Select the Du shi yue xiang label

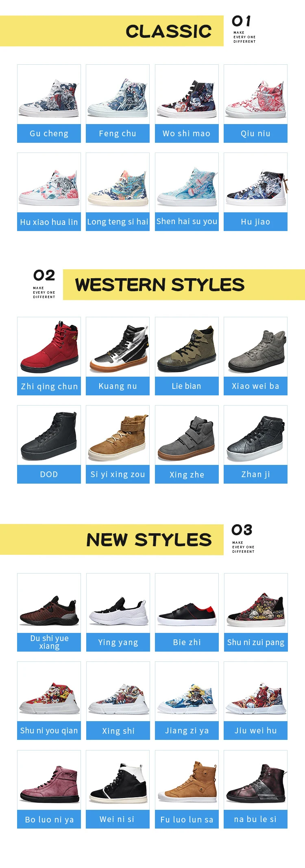pos(49,642)
